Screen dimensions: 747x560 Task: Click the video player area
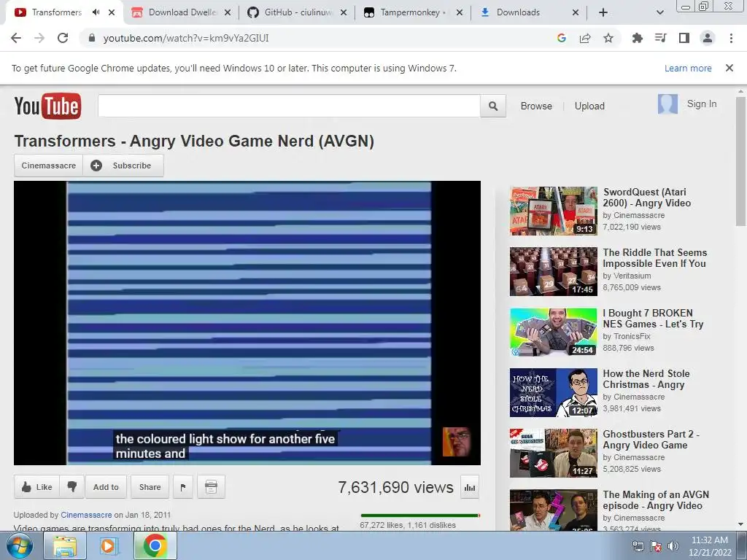click(x=247, y=323)
